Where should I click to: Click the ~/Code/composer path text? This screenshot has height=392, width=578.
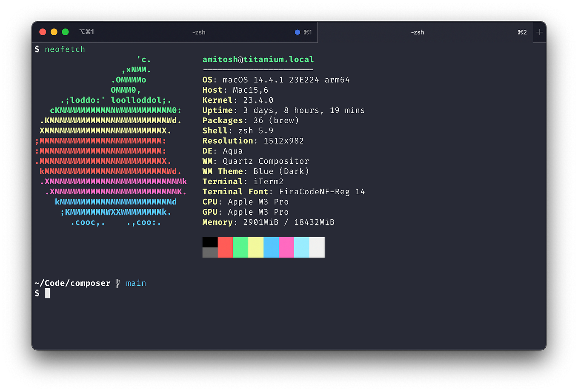[72, 283]
